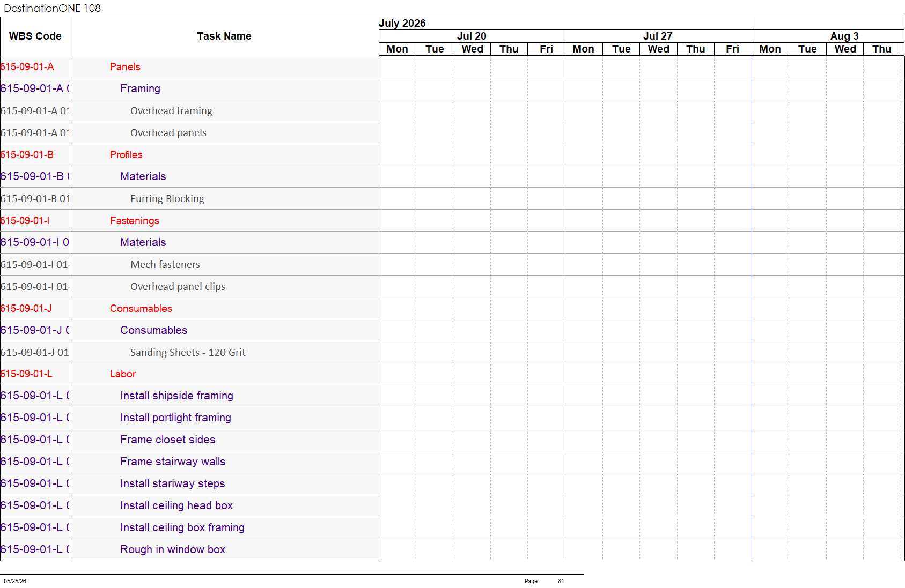905x588 pixels.
Task: Click the Task Name column header
Action: (224, 36)
